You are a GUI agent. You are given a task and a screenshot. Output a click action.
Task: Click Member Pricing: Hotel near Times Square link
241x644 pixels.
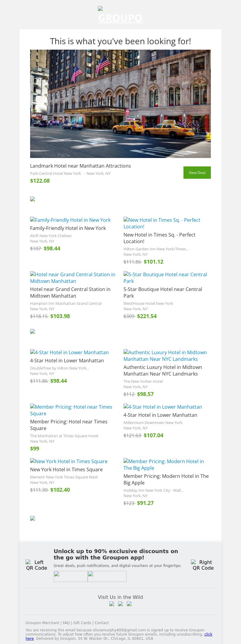pyautogui.click(x=71, y=410)
